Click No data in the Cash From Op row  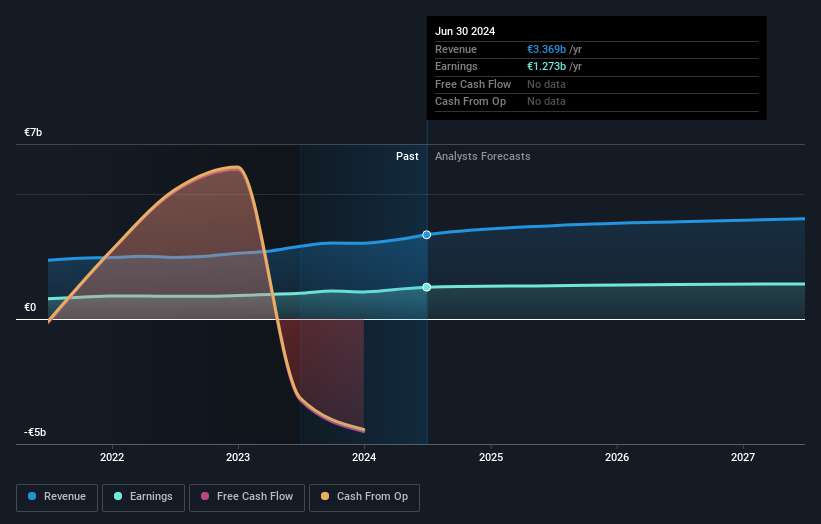pos(546,102)
